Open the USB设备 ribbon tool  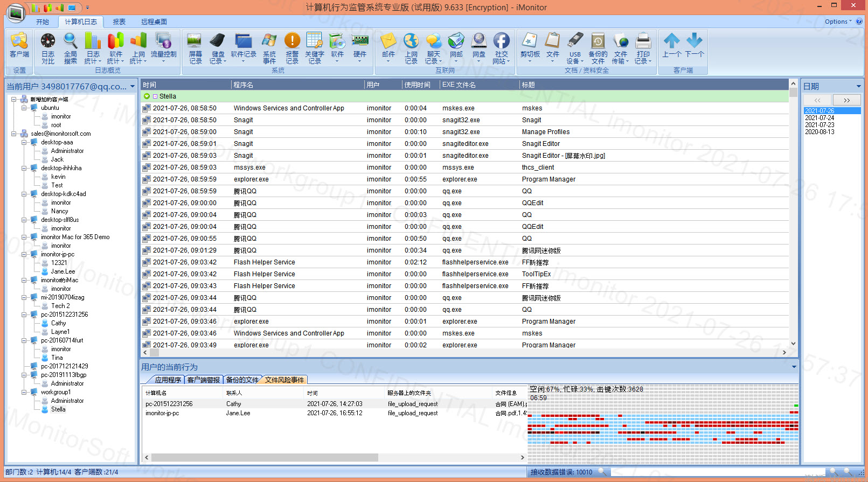575,47
